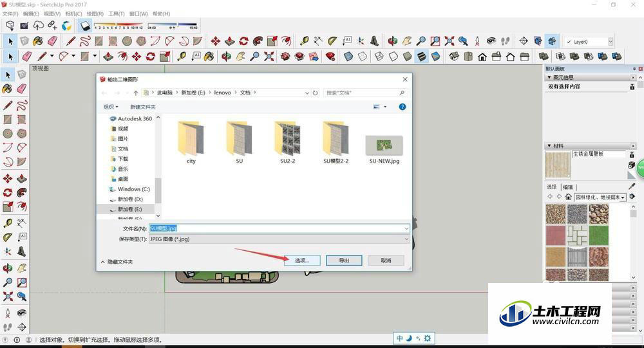Switch to the Back view icon
Viewport: 644px width, 348px height.
[510, 56]
